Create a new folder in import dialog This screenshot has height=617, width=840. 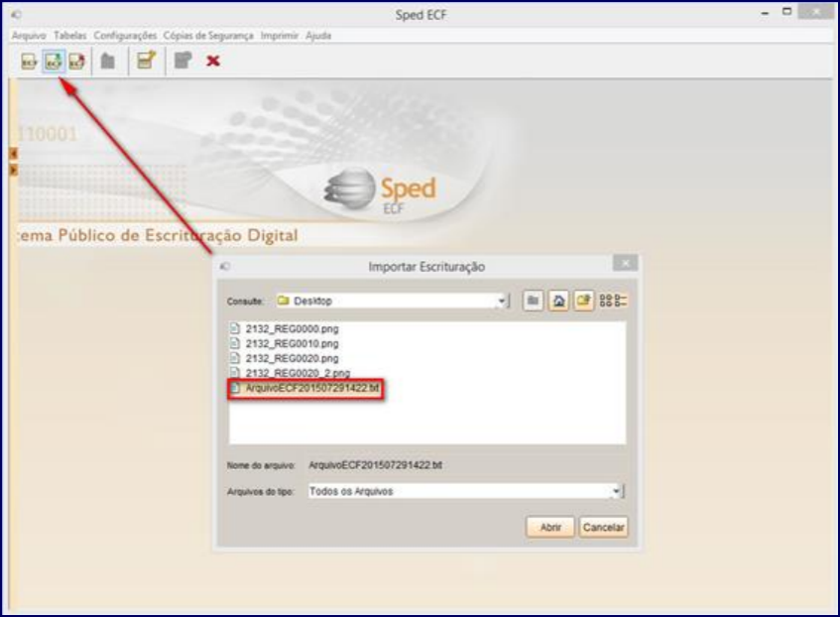pos(583,301)
